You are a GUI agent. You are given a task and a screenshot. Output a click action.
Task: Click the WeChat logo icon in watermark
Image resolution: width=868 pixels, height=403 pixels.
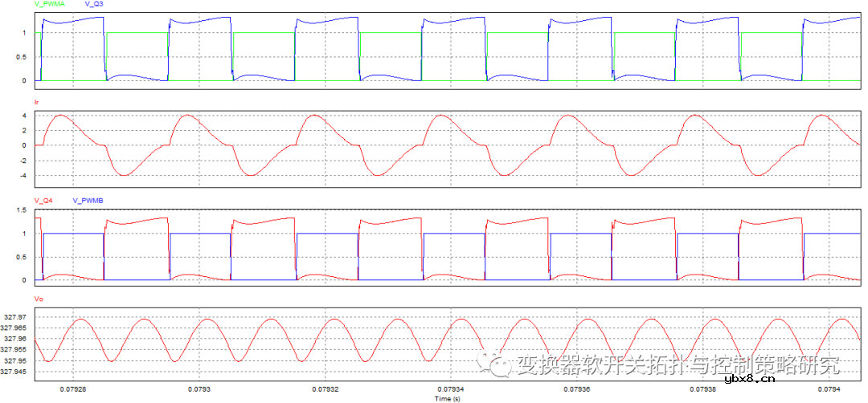pyautogui.click(x=496, y=365)
